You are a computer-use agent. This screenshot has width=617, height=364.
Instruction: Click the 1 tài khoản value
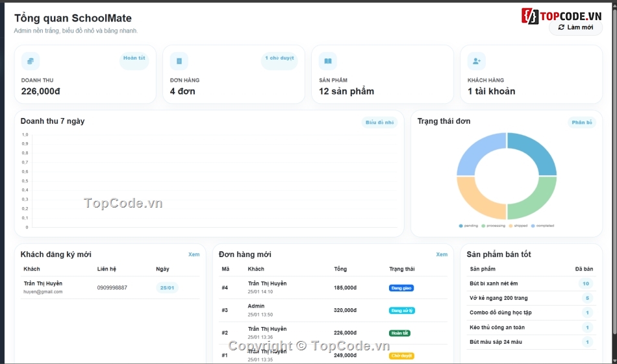click(x=491, y=91)
